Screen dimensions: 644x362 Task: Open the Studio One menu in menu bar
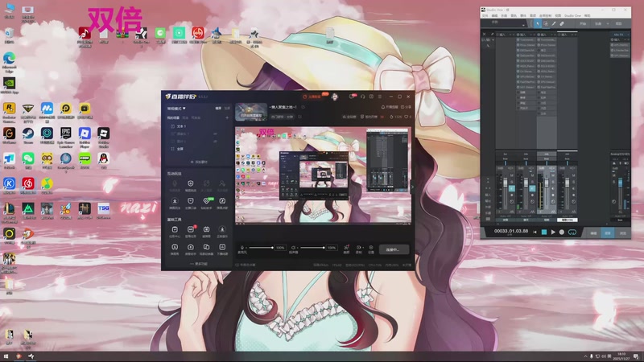coord(572,15)
